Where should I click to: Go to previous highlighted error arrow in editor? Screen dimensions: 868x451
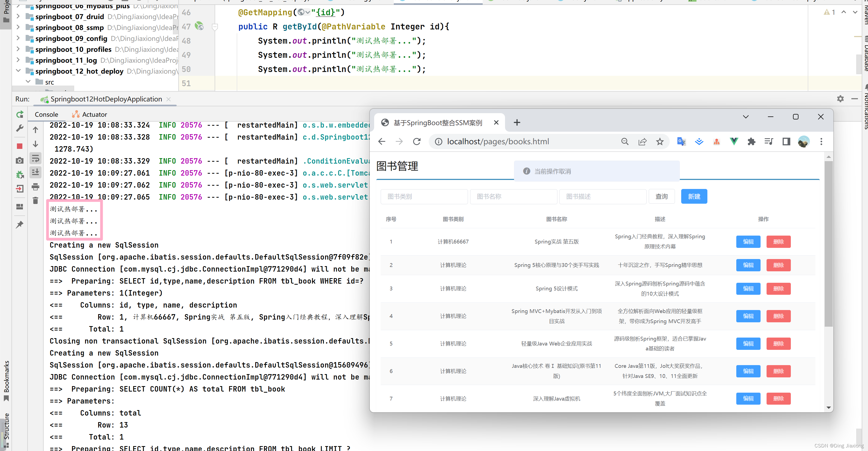pyautogui.click(x=844, y=12)
